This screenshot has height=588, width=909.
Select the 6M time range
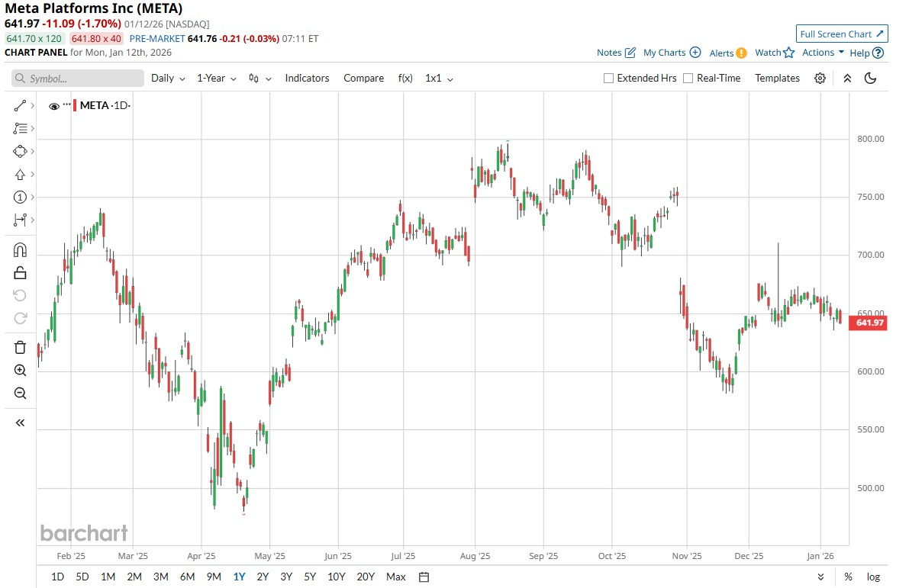[x=187, y=577]
